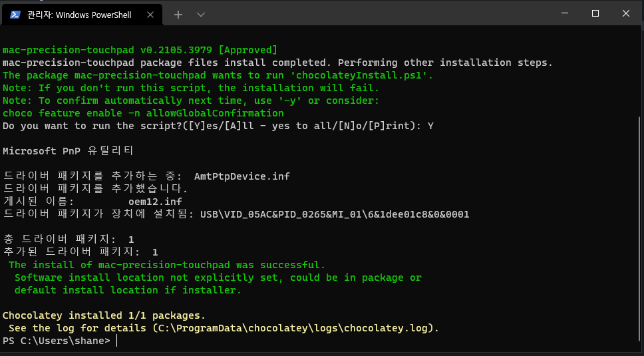Click the '드라이버 패키지를 추가했습니다.' line
This screenshot has height=356, width=644.
click(x=95, y=189)
